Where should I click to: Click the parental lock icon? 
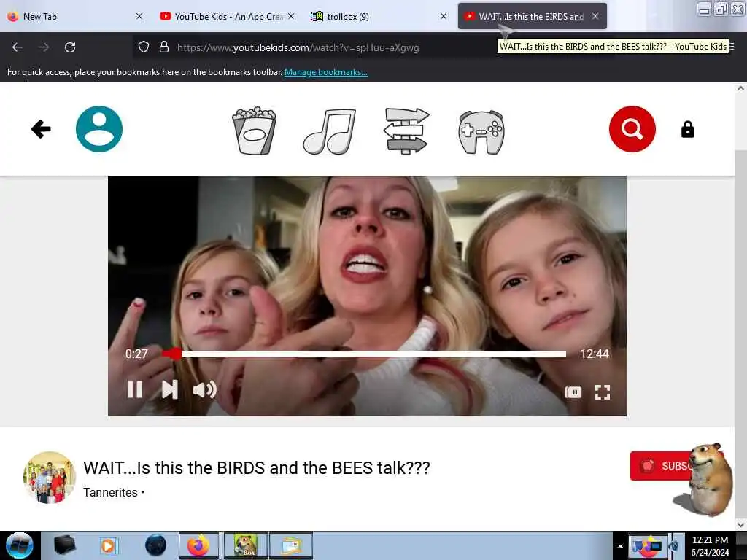pyautogui.click(x=687, y=129)
